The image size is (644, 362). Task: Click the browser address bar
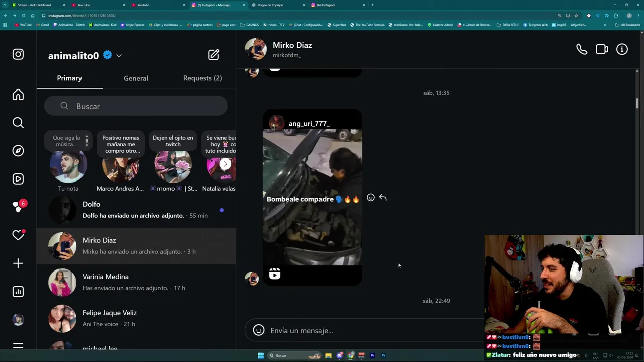[x=302, y=16]
